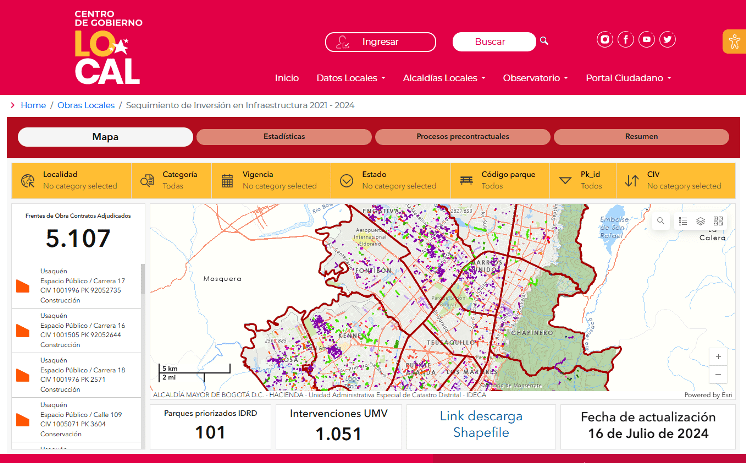Open the map search tool
This screenshot has height=463, width=746.
click(x=662, y=221)
